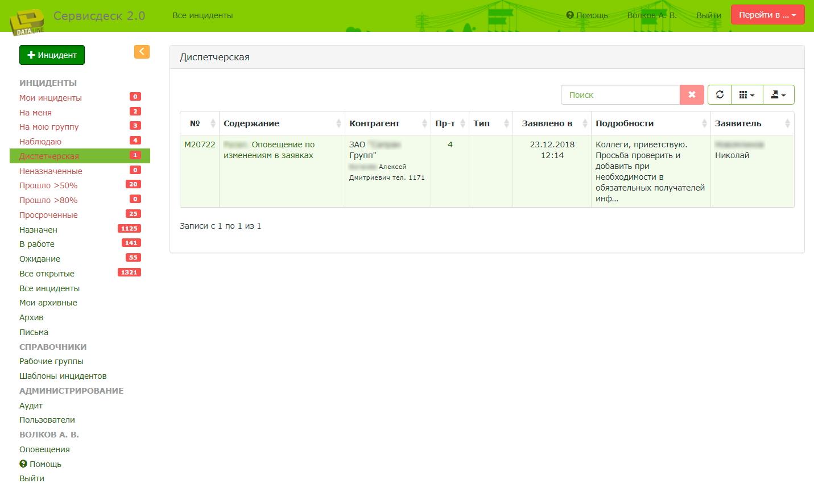Image resolution: width=814 pixels, height=504 pixels.
Task: Clear the search field with the red X
Action: [x=692, y=95]
